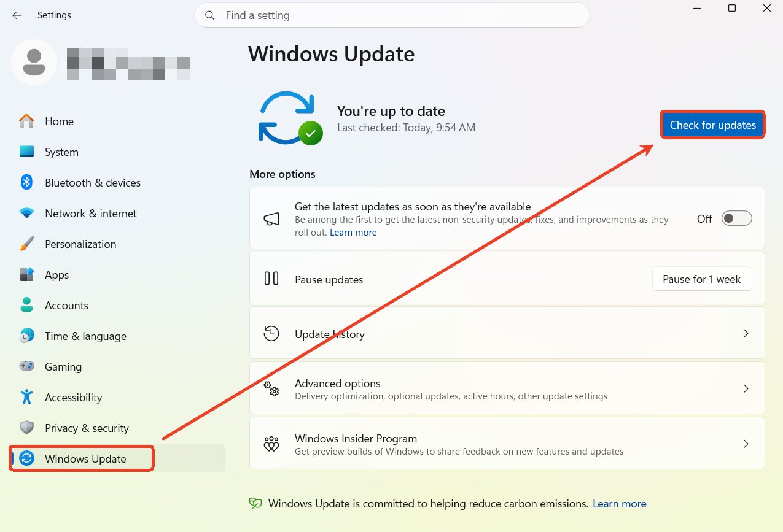
Task: Select Windows Update in the sidebar
Action: [117, 458]
